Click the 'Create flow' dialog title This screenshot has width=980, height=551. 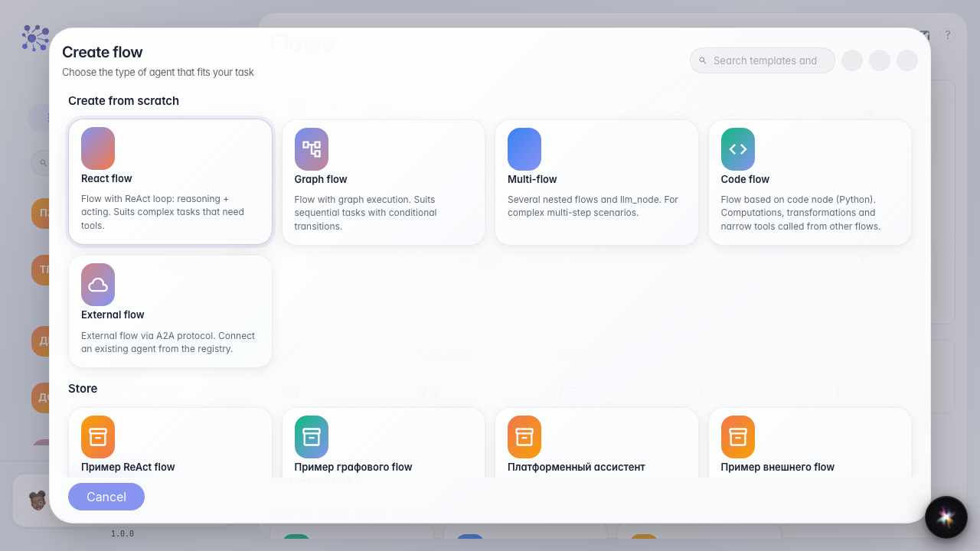(103, 52)
